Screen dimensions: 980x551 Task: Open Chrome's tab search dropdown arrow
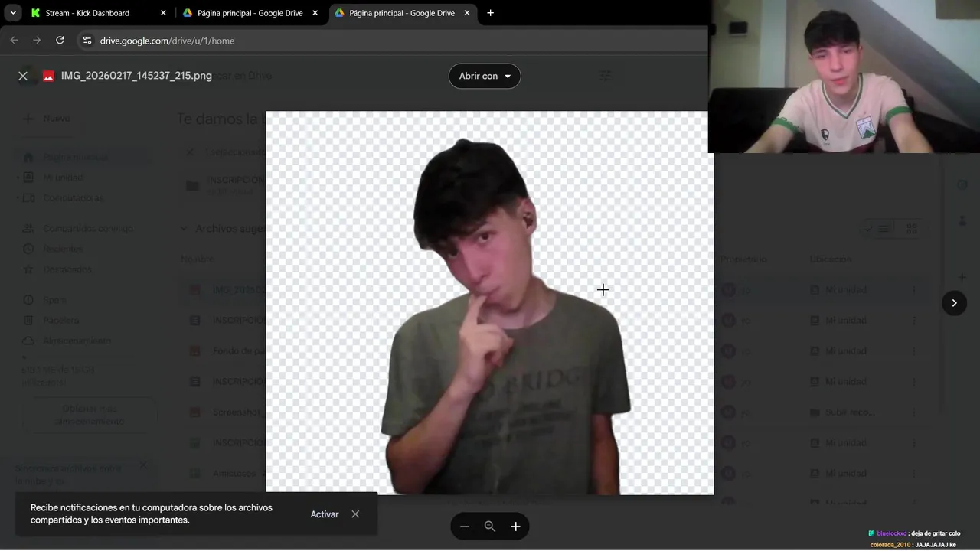click(13, 13)
